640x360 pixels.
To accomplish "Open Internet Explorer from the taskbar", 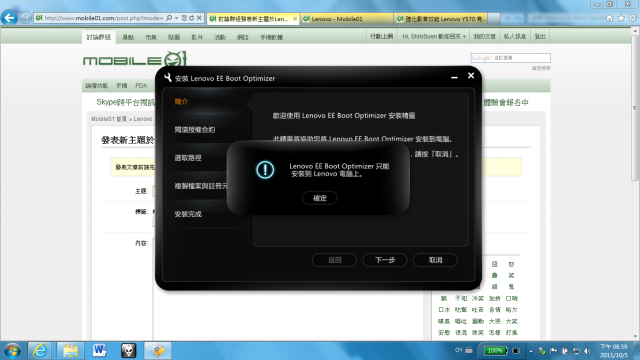I will coord(40,351).
